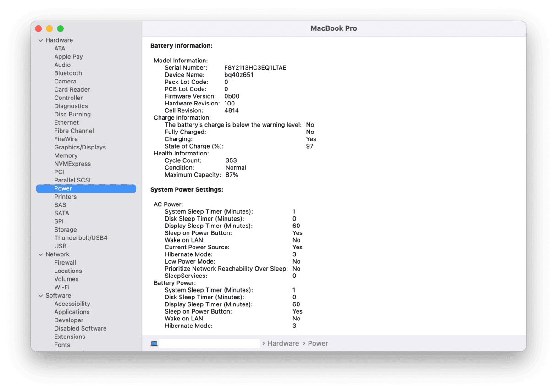Click the highlighted Power sidebar item
The image size is (557, 392).
(x=86, y=188)
